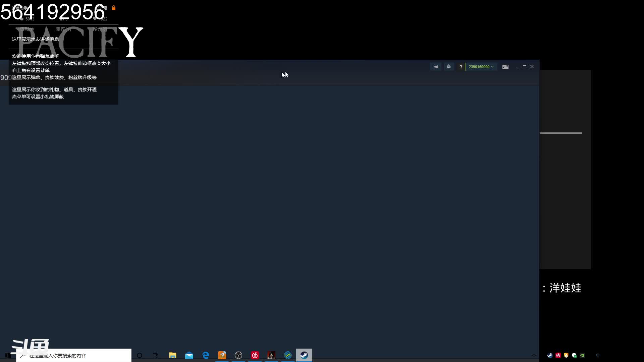
Task: Select the 贡献榜 tab in danmaku helper
Action: point(27,29)
